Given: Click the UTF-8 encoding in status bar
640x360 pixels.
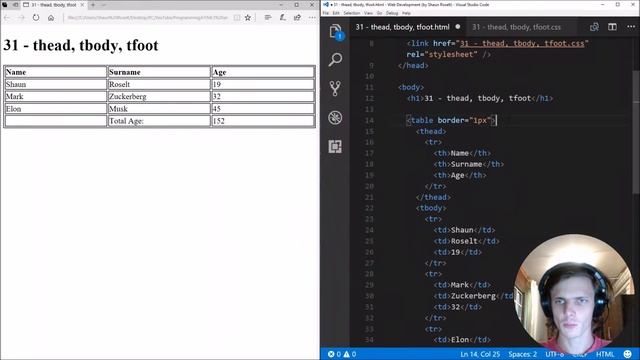Looking at the screenshot, I should [x=555, y=354].
